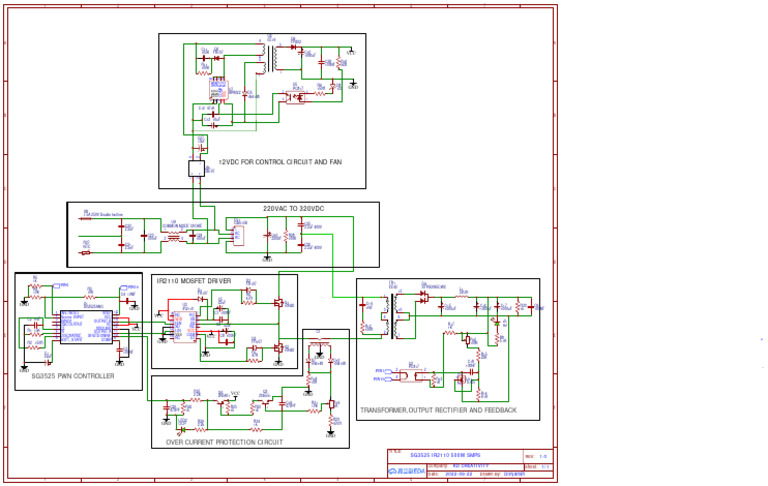Select the trimmer potentiometer in feedback section
The height and width of the screenshot is (486, 768).
pyautogui.click(x=468, y=340)
